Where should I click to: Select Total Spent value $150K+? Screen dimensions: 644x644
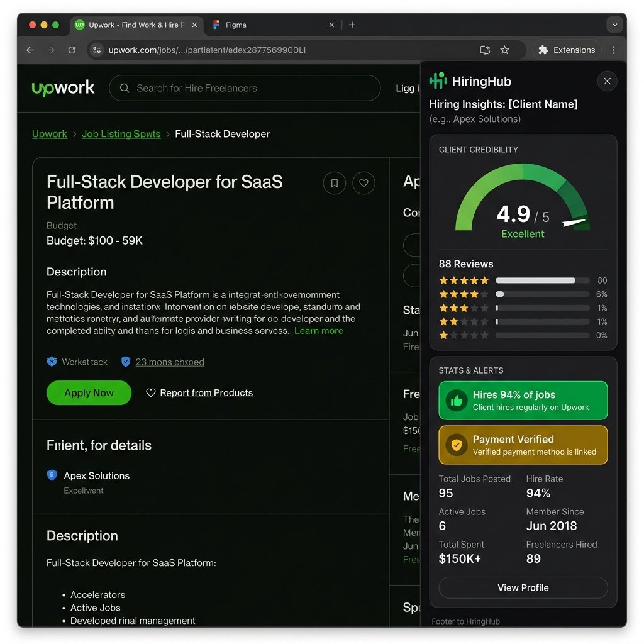[x=460, y=558]
